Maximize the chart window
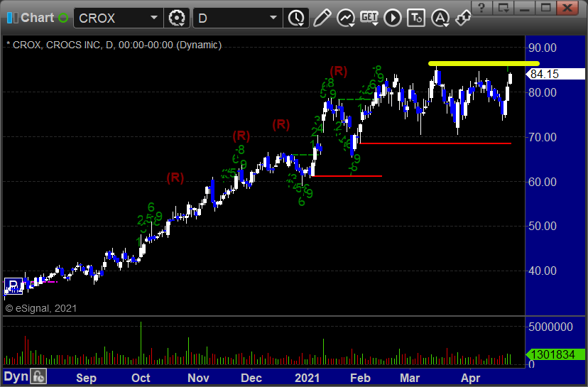Screen dimensions: 588x387 (x=545, y=8)
